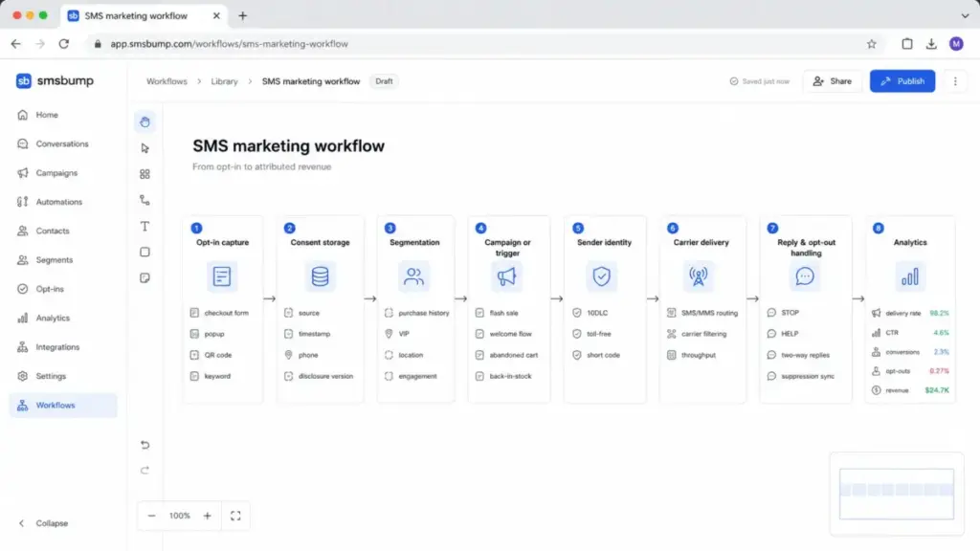Open Automations in the sidebar

[x=62, y=202]
